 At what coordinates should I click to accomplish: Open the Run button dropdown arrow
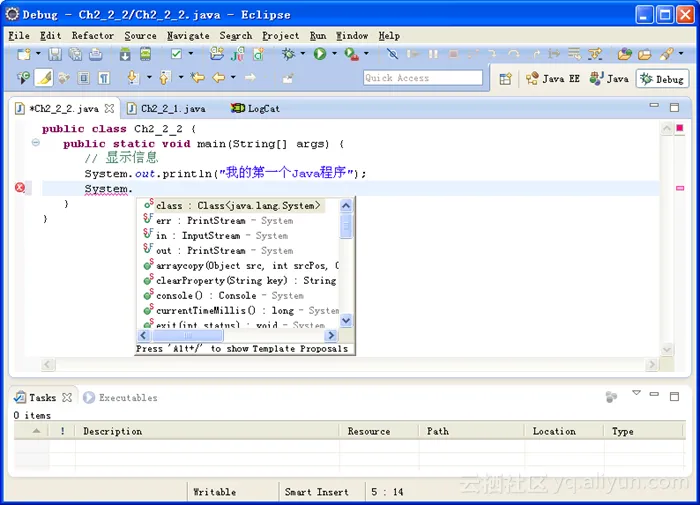pyautogui.click(x=333, y=54)
